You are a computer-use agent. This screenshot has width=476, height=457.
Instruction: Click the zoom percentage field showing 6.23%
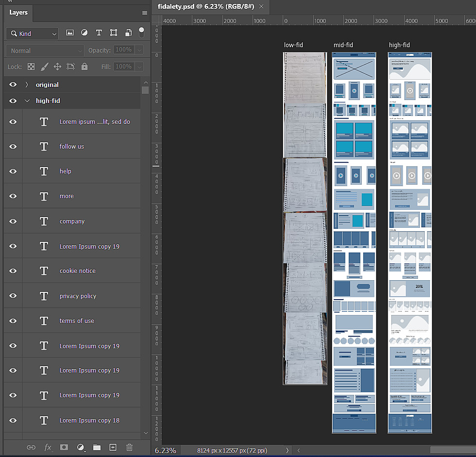point(166,450)
